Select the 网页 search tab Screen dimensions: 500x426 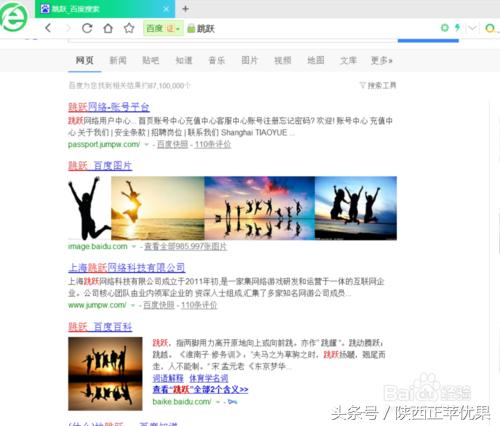point(85,60)
